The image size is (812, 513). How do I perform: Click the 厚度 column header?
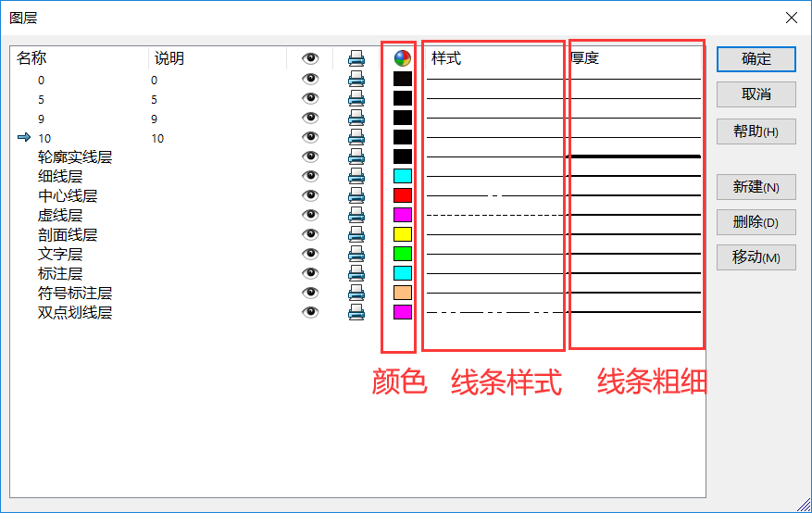tap(585, 58)
